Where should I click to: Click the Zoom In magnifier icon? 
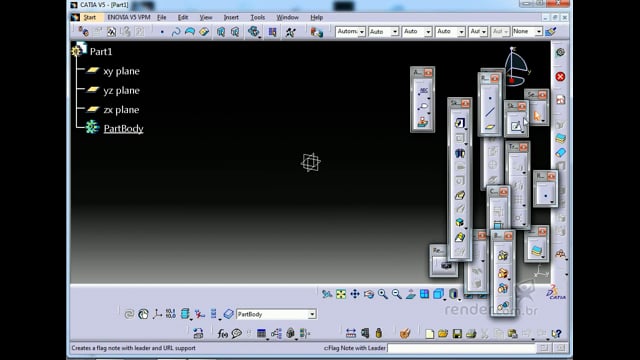tap(382, 294)
